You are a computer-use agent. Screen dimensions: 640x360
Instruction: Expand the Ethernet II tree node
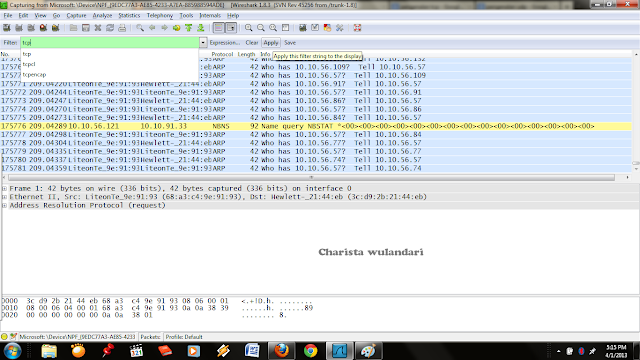[x=4, y=197]
